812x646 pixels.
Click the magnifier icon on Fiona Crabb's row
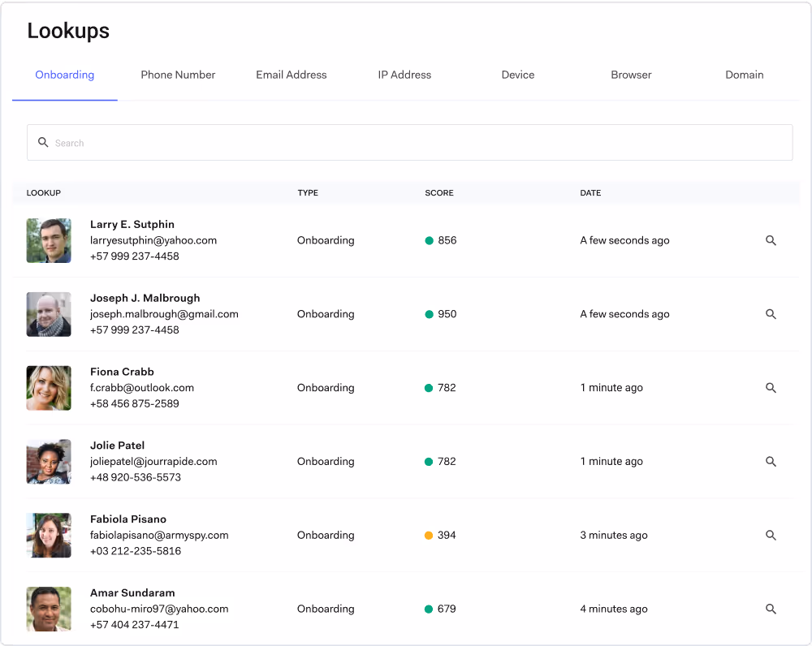[x=771, y=388]
